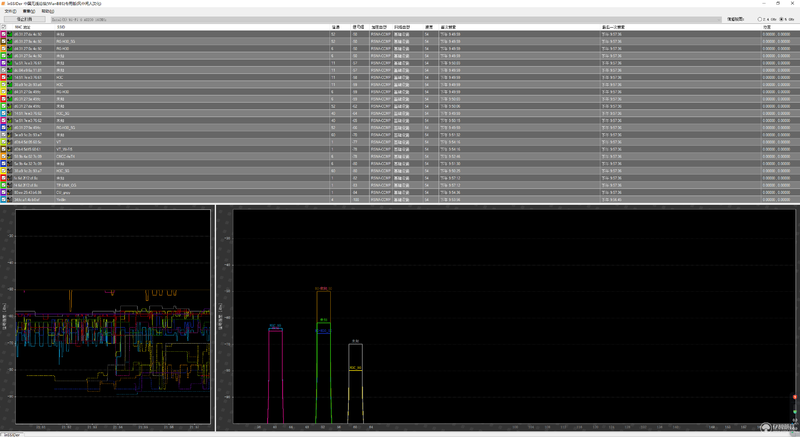Viewport: 800px width, 437px height.
Task: Toggle checkbox for RG-H00_5G row with signal -50
Action: [x=4, y=41]
